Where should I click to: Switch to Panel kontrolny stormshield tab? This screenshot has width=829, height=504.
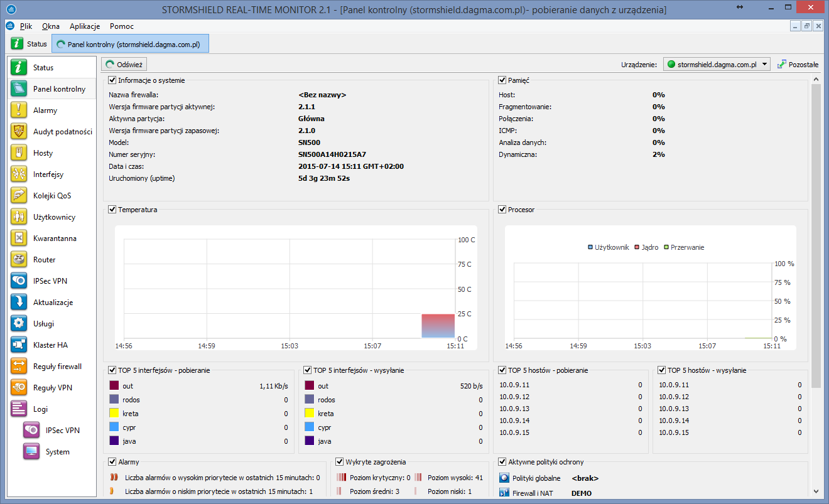pyautogui.click(x=130, y=44)
